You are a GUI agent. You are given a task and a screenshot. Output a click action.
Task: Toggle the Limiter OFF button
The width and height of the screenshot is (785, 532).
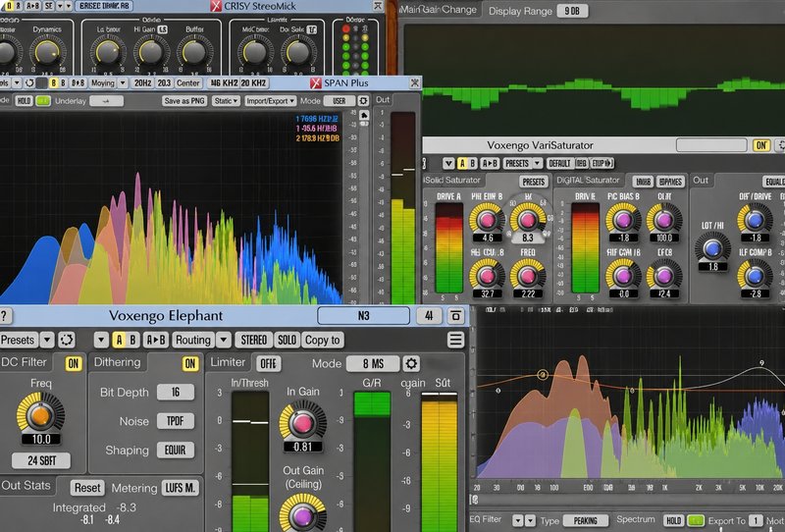[268, 364]
